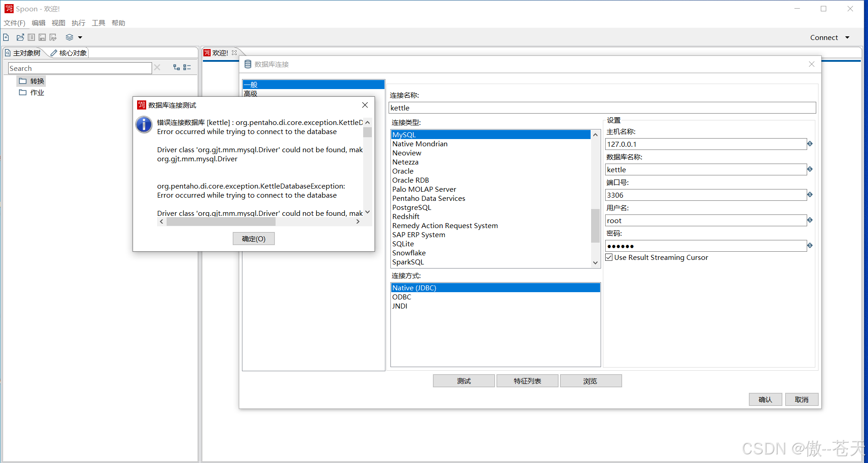Select 一般 in the settings category list
Image resolution: width=868 pixels, height=463 pixels.
coord(313,85)
